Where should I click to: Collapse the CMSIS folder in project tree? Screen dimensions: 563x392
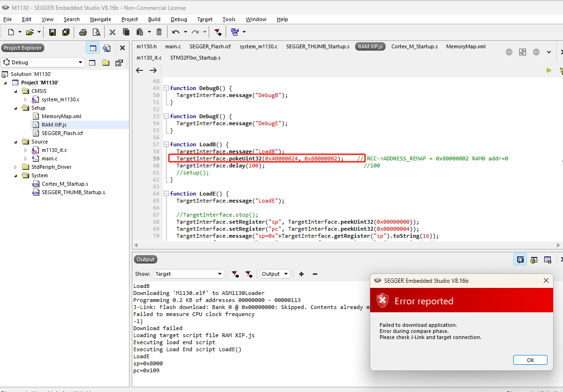[16, 91]
